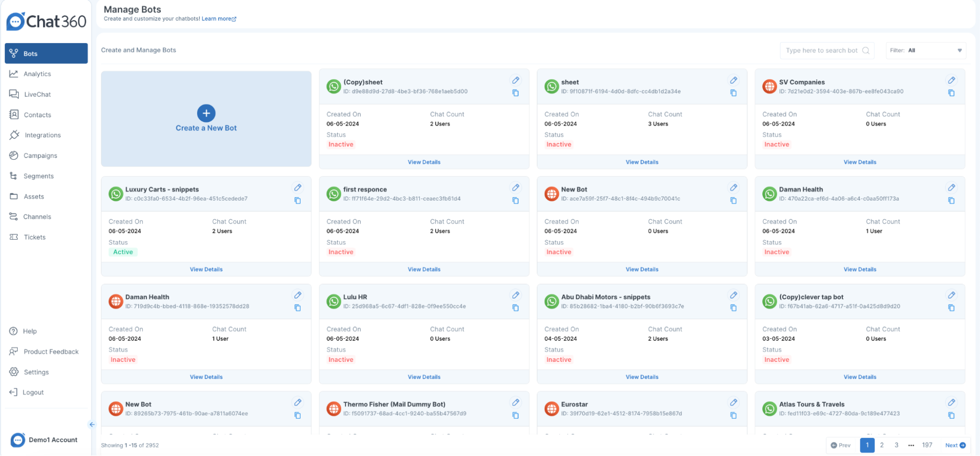Edit the sheet bot using pencil icon
This screenshot has height=456, width=980.
(x=733, y=80)
